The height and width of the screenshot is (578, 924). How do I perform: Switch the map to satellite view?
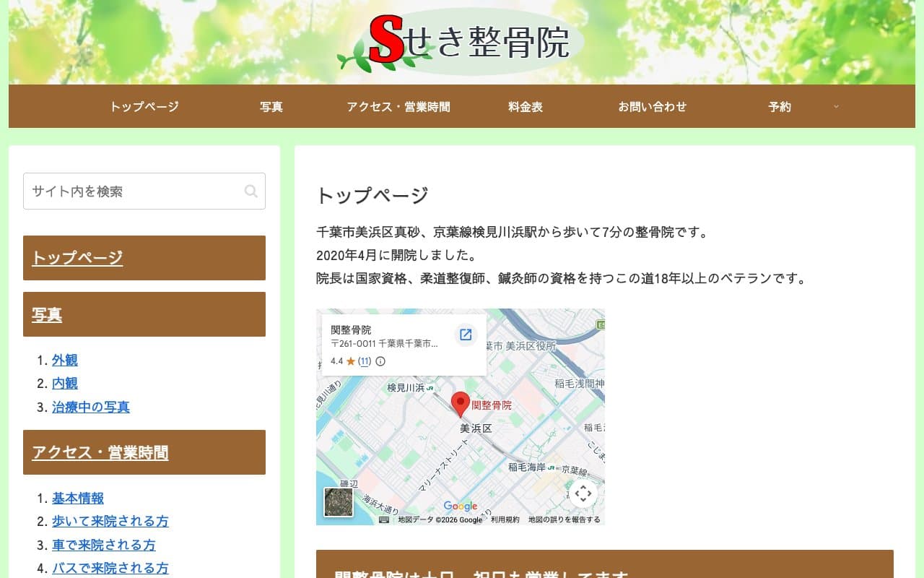[339, 503]
